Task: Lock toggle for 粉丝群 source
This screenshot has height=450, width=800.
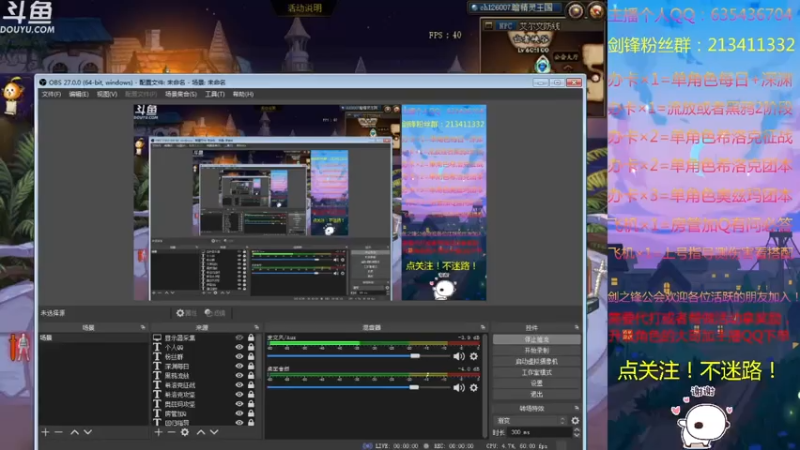Action: (251, 357)
